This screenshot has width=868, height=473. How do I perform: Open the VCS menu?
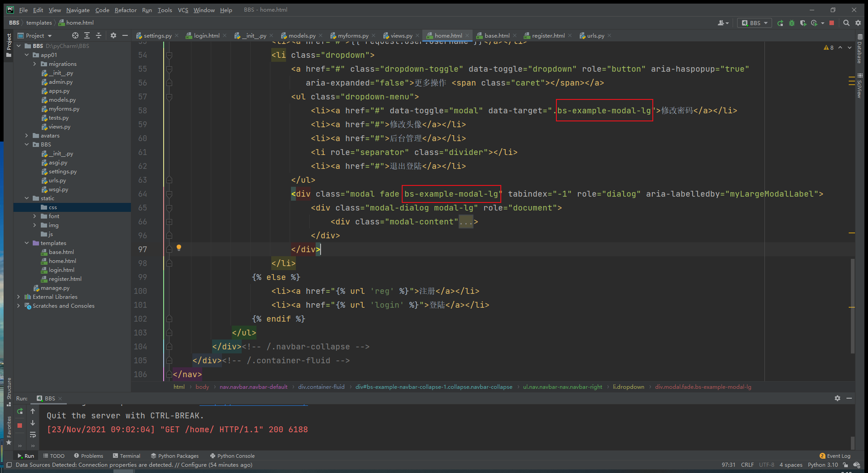pyautogui.click(x=183, y=10)
